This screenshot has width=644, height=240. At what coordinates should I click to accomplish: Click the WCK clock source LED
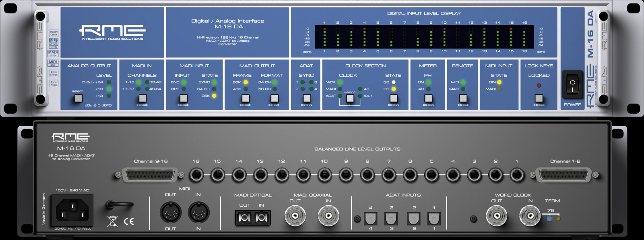[x=340, y=82]
